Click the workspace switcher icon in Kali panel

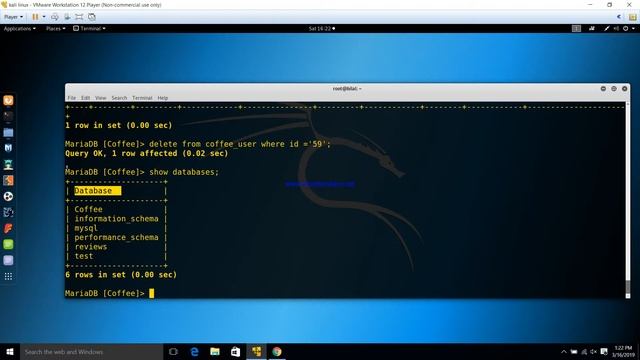[576, 29]
